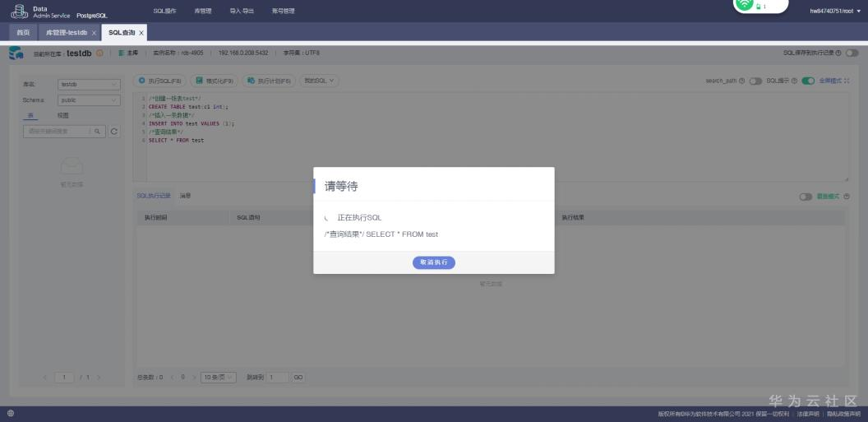868x422 pixels.
Task: Click help icon beside SQL提示
Action: pos(794,81)
